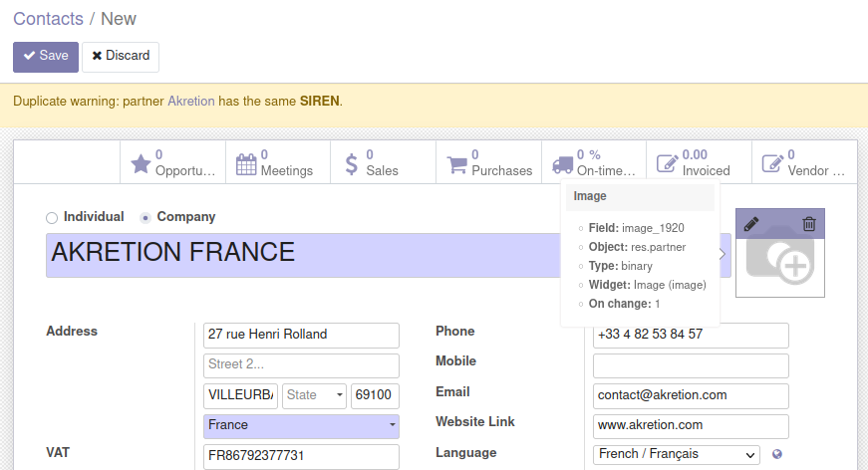Select the Individual radio option

tap(52, 218)
